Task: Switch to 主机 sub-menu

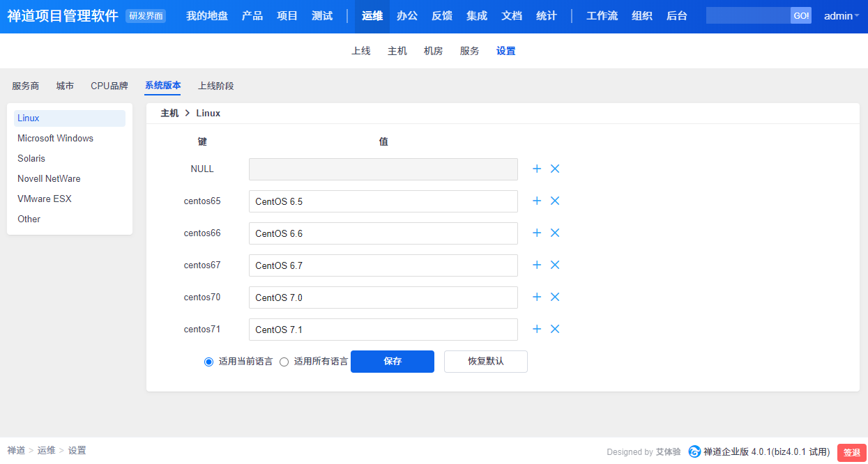Action: point(397,51)
